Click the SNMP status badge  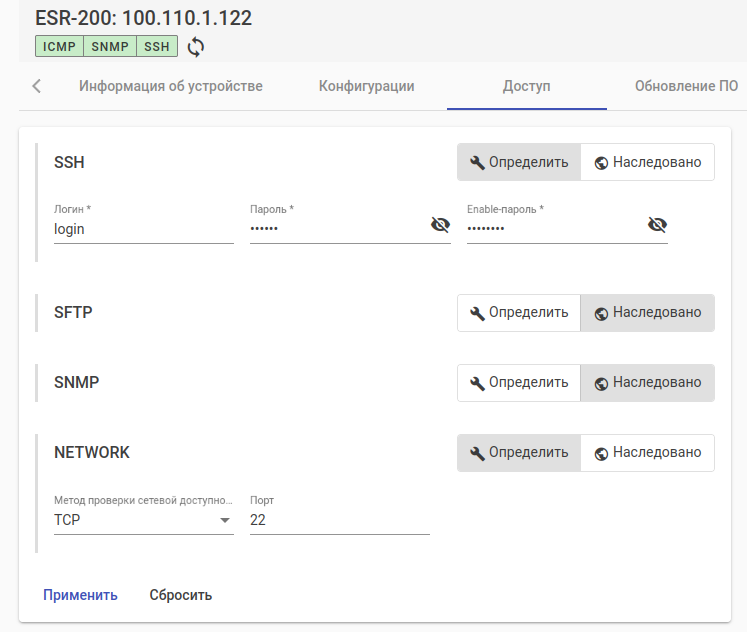click(x=110, y=46)
